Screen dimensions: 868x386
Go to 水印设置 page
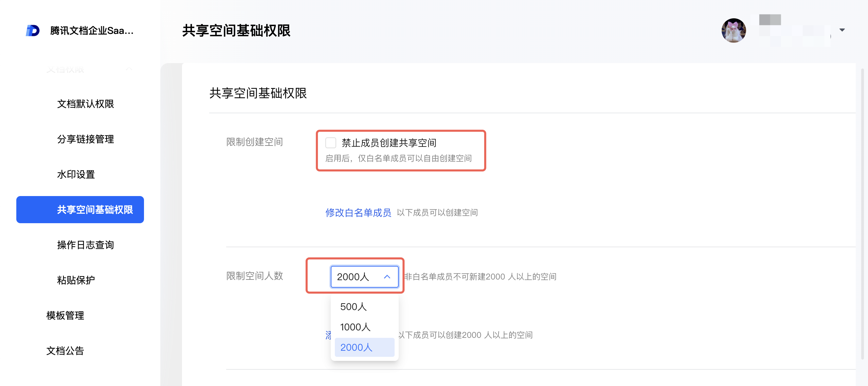[x=76, y=174]
